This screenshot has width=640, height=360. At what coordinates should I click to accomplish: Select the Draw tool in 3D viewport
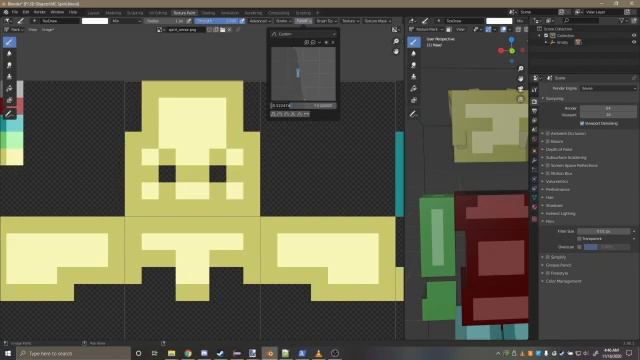click(413, 42)
